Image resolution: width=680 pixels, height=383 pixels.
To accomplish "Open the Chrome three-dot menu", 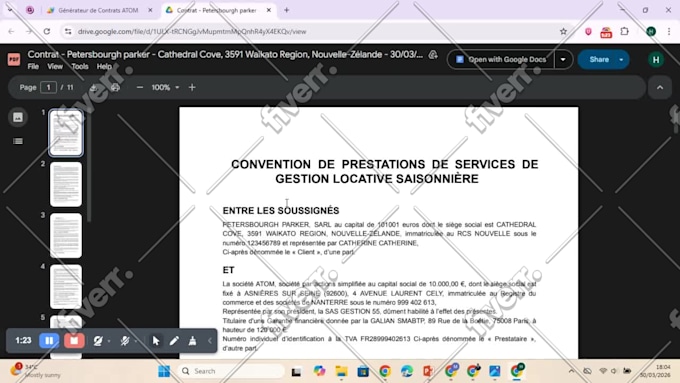I will (x=669, y=31).
